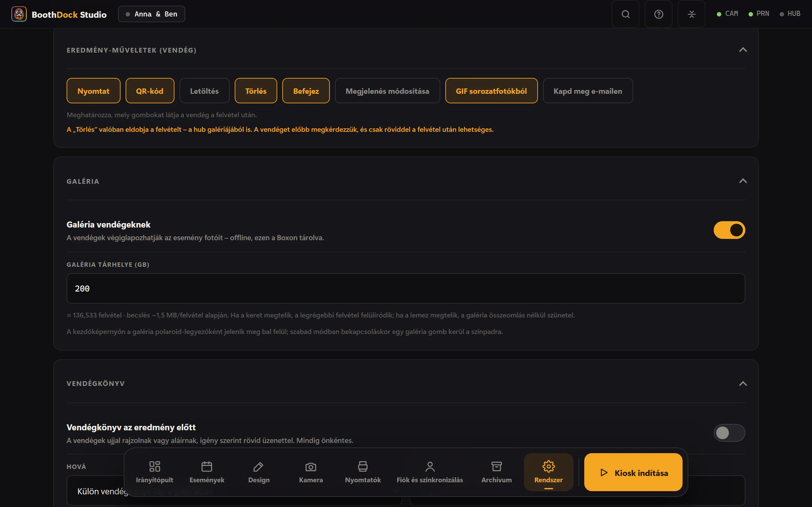Disable the Galéria vendégeknek switch
Screen dimensions: 812x507
pyautogui.click(x=729, y=230)
